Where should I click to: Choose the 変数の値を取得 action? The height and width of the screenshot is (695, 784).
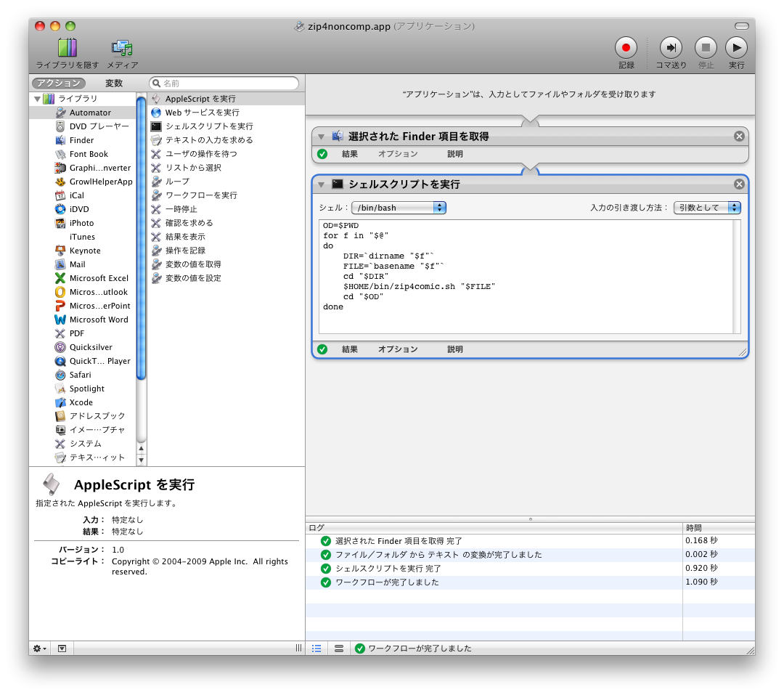[x=226, y=264]
